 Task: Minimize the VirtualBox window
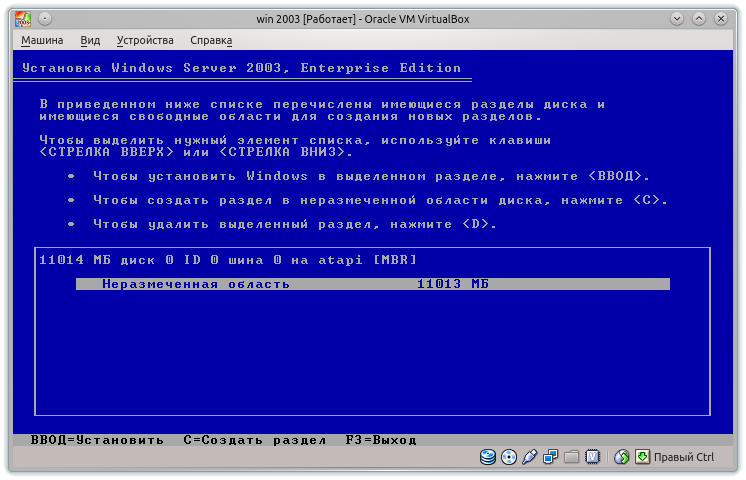677,19
